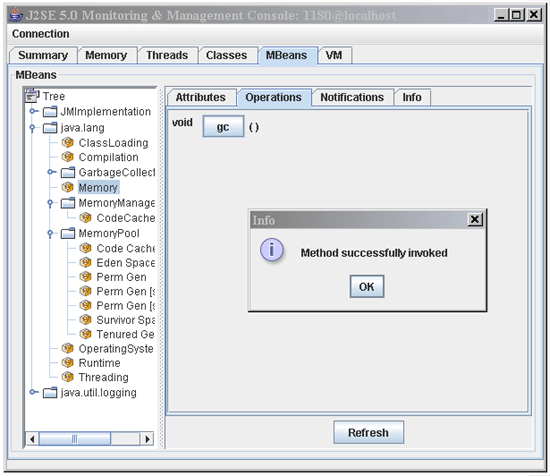The width and height of the screenshot is (550, 476).
Task: Click the MemoryManager folder icon
Action: point(68,203)
